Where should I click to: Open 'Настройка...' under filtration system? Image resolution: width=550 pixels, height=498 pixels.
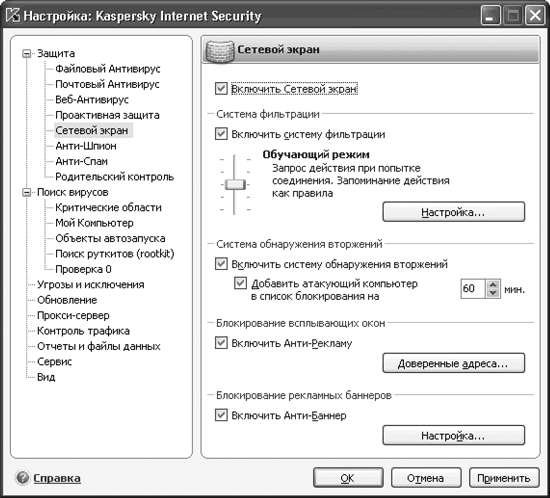[454, 212]
